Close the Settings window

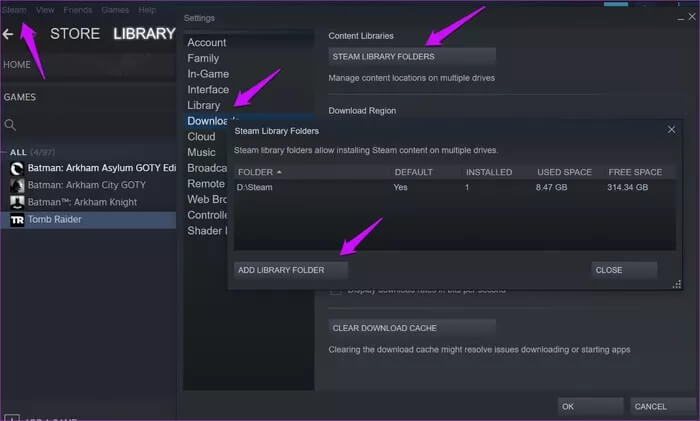(692, 17)
